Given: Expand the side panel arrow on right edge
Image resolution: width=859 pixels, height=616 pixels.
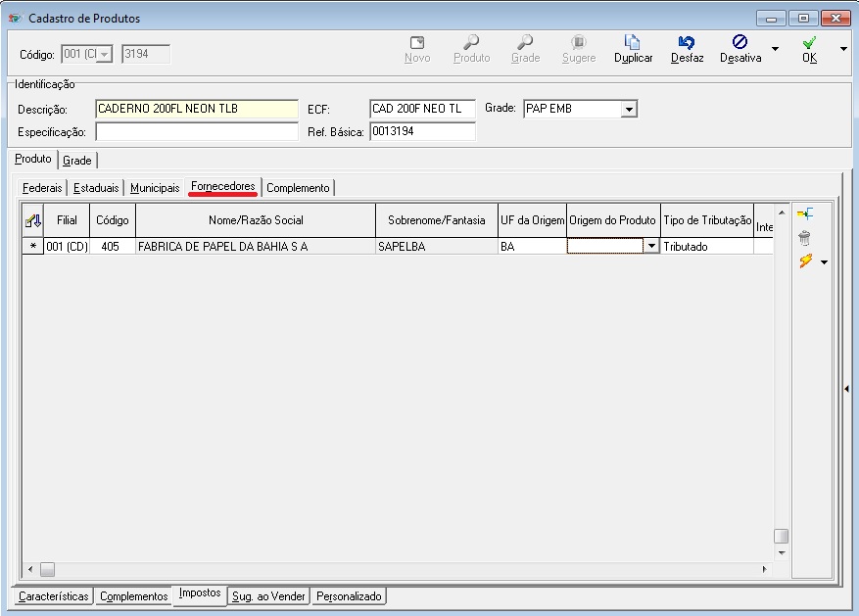Looking at the screenshot, I should pyautogui.click(x=847, y=389).
